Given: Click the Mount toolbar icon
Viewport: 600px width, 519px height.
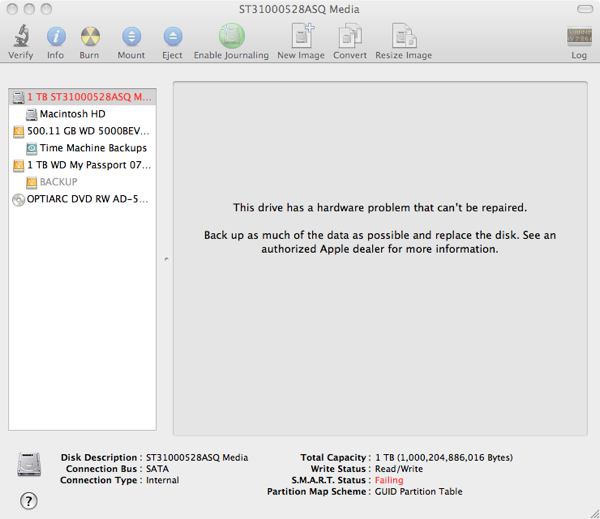Looking at the screenshot, I should tap(131, 36).
